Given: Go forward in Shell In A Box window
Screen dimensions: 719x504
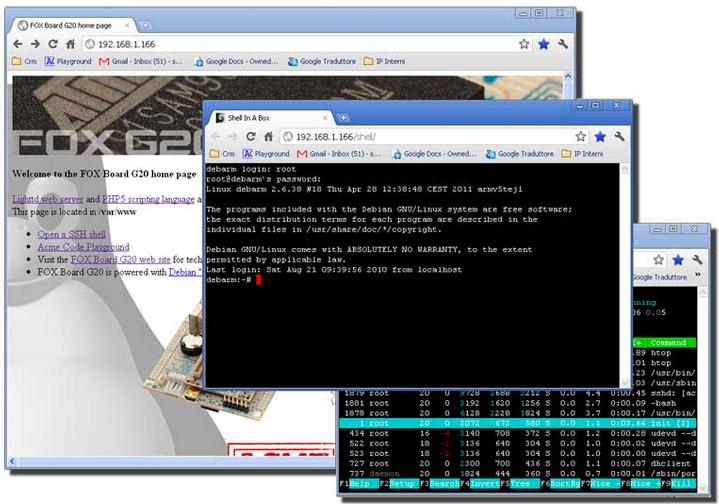Looking at the screenshot, I should 233,136.
